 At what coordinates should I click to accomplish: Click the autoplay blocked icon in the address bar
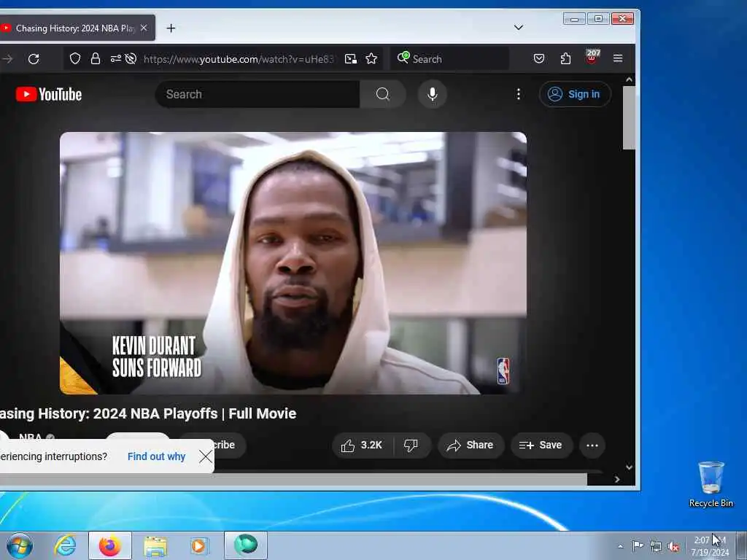coord(131,58)
